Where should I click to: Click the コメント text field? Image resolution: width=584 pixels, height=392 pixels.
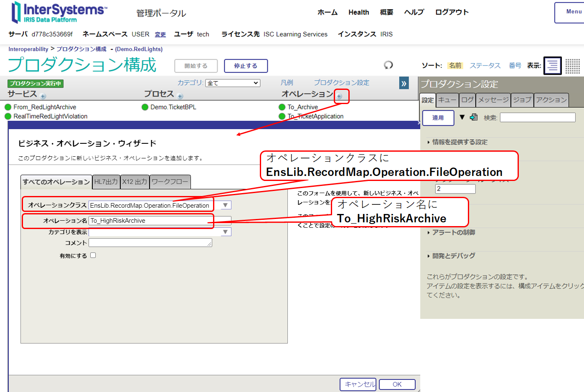[150, 243]
